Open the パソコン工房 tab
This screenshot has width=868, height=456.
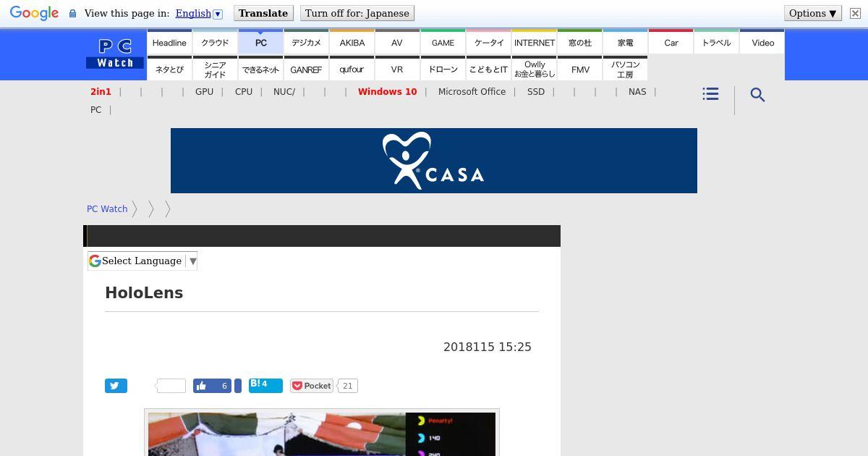coord(625,69)
